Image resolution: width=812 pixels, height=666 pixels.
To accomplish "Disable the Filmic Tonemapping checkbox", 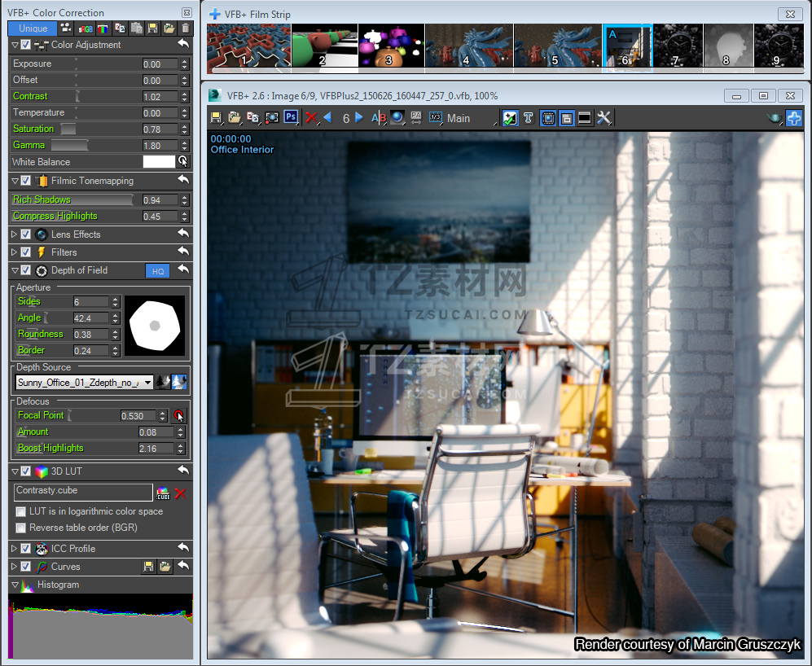I will [x=25, y=181].
